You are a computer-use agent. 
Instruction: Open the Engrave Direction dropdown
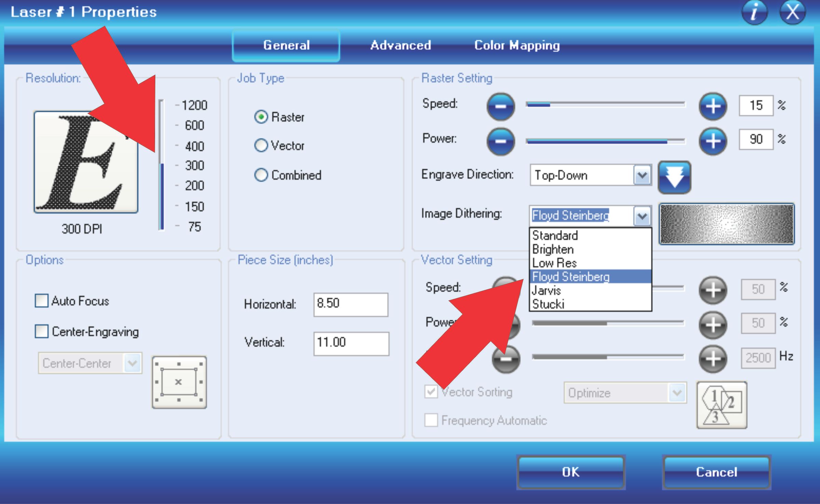point(642,176)
